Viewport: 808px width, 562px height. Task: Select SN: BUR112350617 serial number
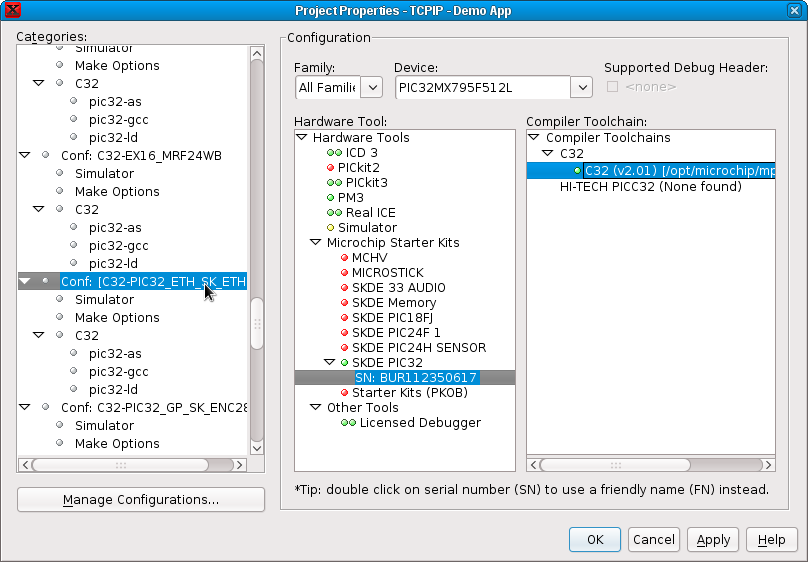tap(416, 378)
